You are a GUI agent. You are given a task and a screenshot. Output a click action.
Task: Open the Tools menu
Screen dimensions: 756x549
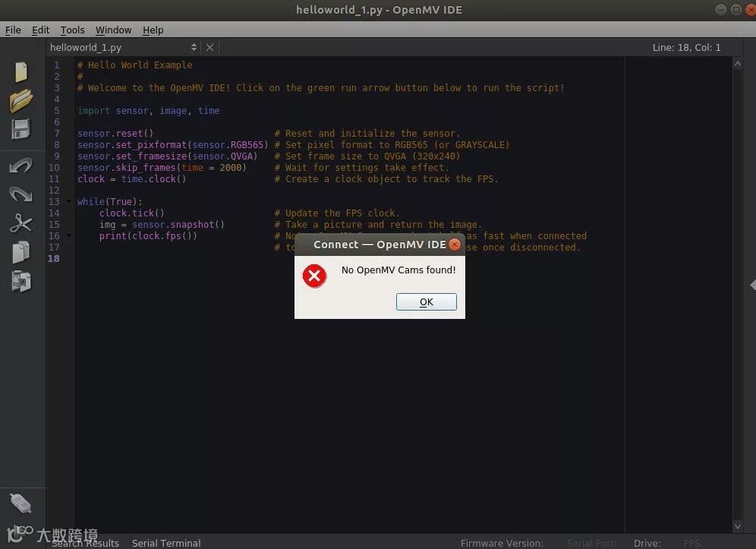(x=72, y=30)
